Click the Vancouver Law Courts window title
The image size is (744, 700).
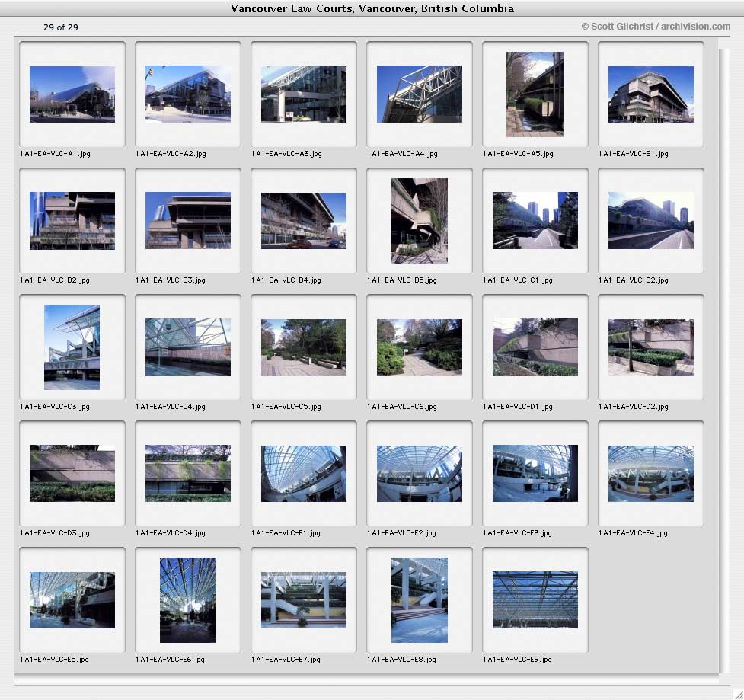click(372, 8)
